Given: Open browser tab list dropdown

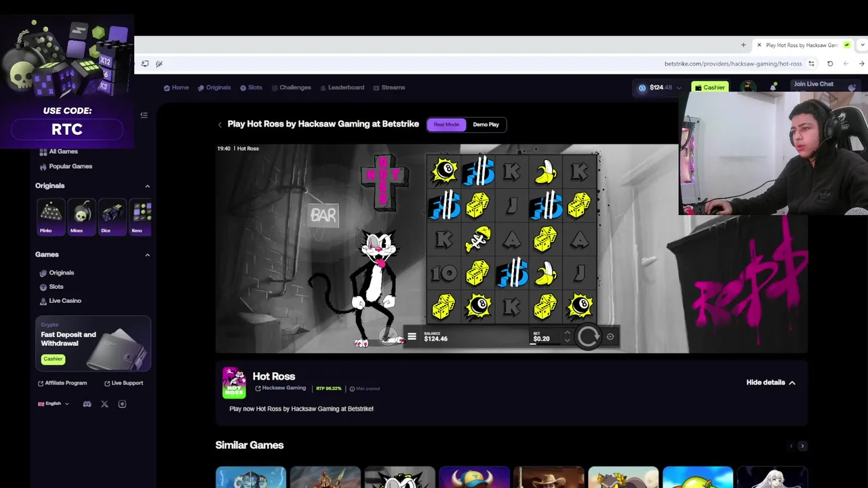Looking at the screenshot, I should 863,45.
